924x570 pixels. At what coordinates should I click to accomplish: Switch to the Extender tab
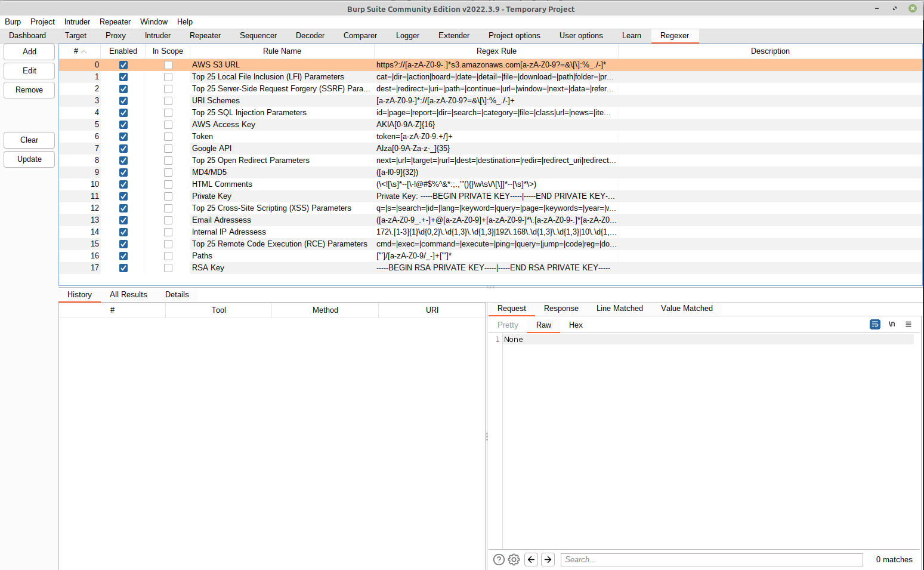pos(454,36)
